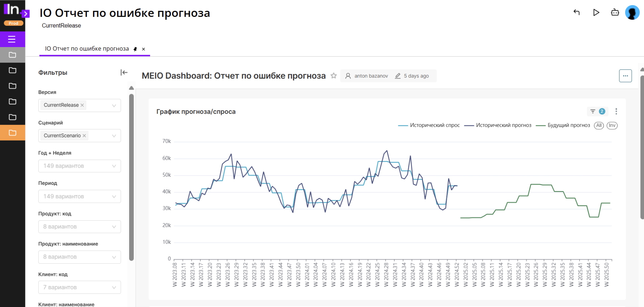Click the orange highlighted folder icon
Viewport: 644px width, 307px height.
coord(13,133)
